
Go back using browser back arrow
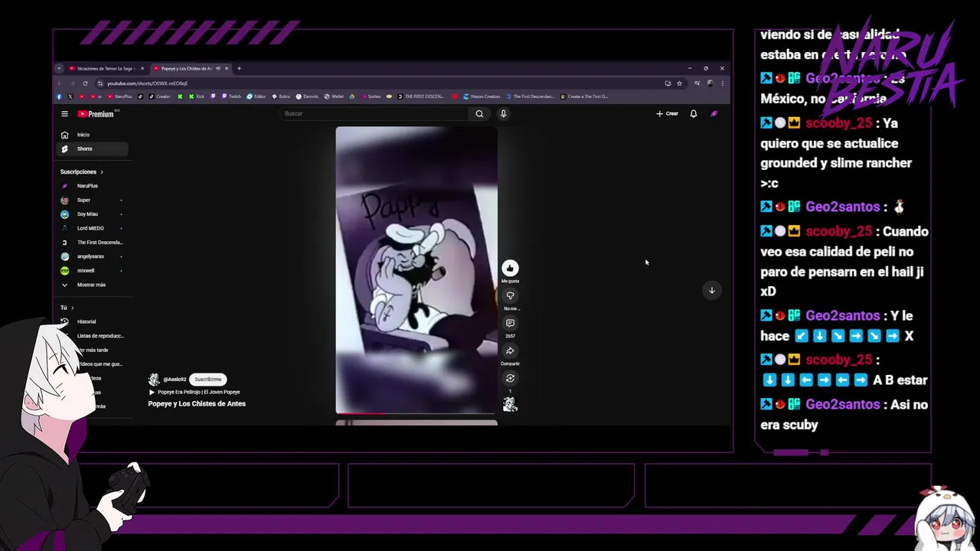pyautogui.click(x=59, y=83)
